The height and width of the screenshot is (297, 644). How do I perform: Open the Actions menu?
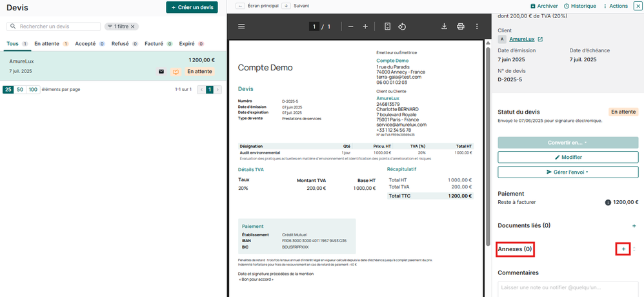(x=614, y=6)
